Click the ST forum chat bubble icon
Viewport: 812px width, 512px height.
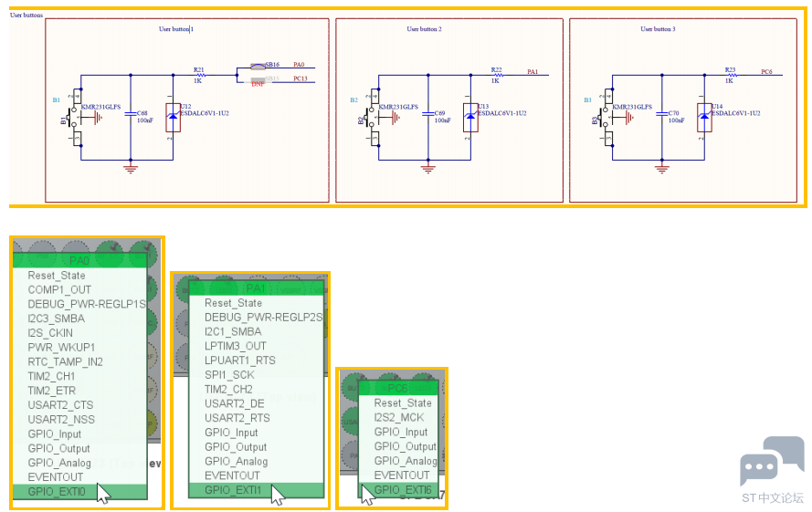pos(772,461)
